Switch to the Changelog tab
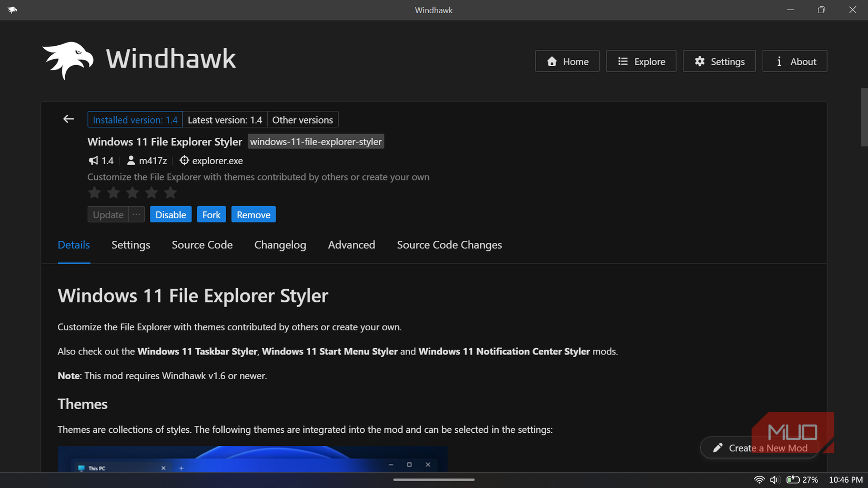This screenshot has width=868, height=488. pos(280,245)
